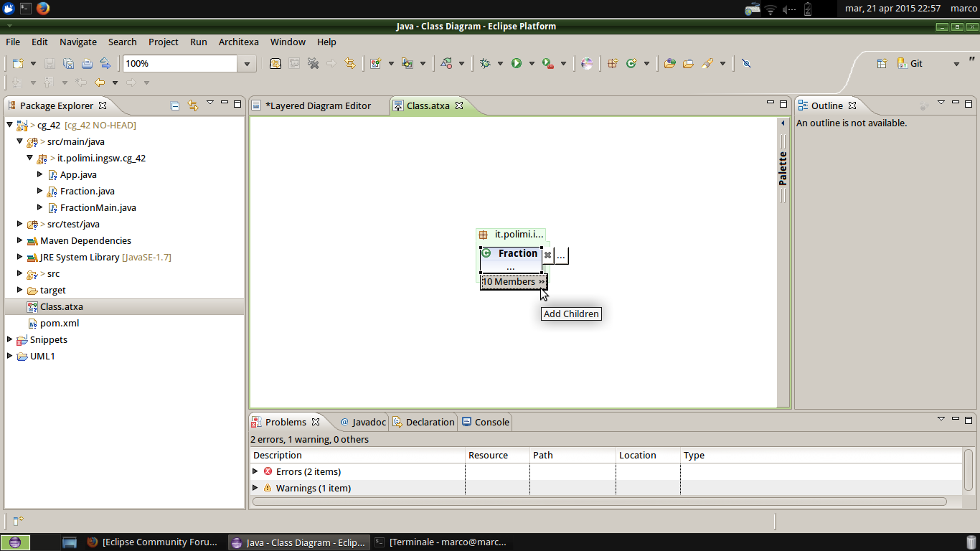The height and width of the screenshot is (551, 980).
Task: Expand the UML1 project node
Action: tap(9, 356)
